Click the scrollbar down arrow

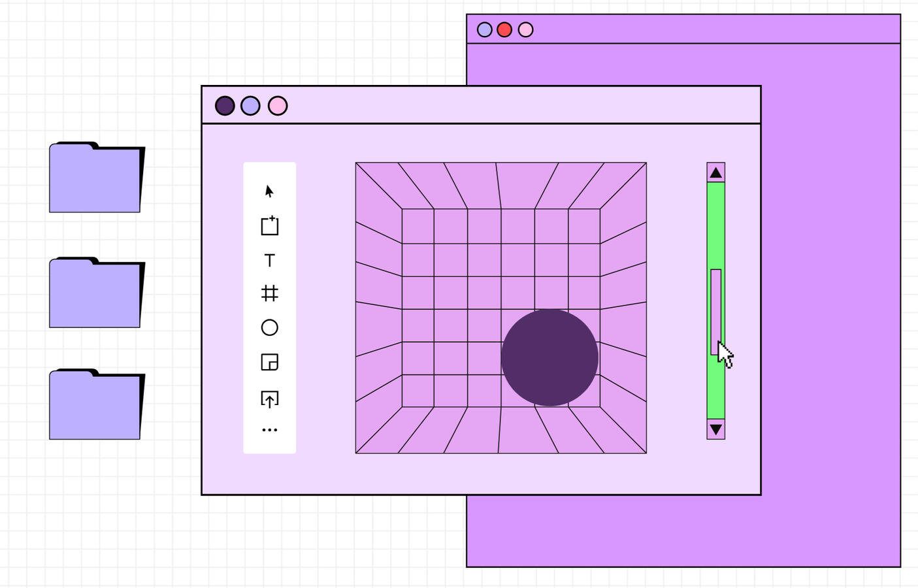coord(715,429)
